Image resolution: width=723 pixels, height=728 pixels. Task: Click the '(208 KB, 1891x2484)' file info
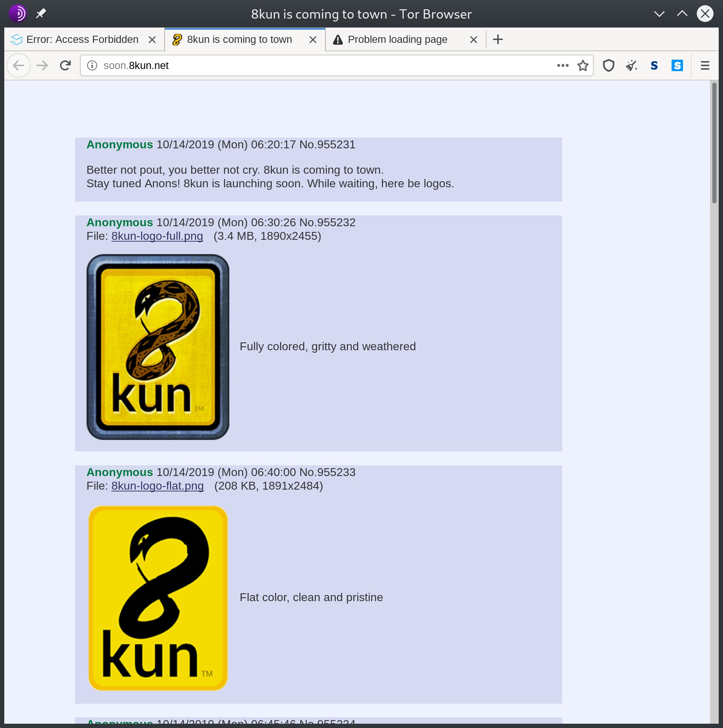(269, 486)
